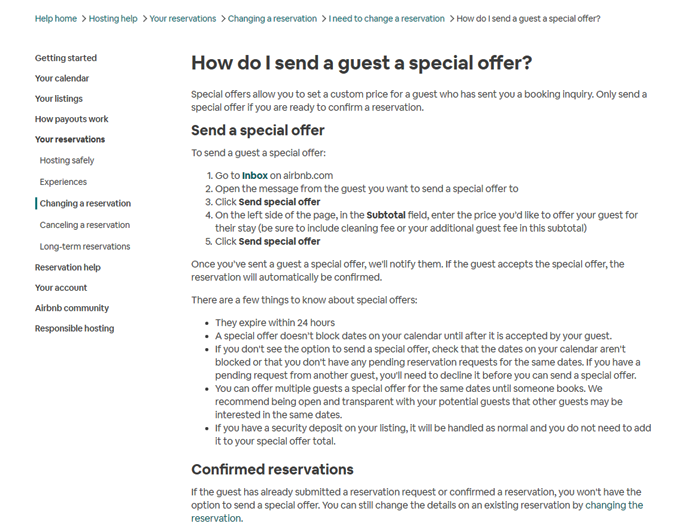Open Getting started sidebar section

66,58
